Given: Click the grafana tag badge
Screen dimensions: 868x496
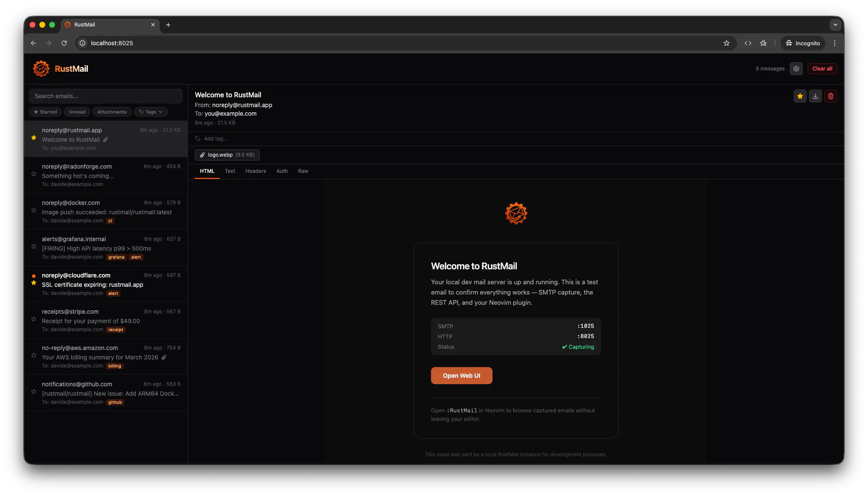Looking at the screenshot, I should pos(116,257).
